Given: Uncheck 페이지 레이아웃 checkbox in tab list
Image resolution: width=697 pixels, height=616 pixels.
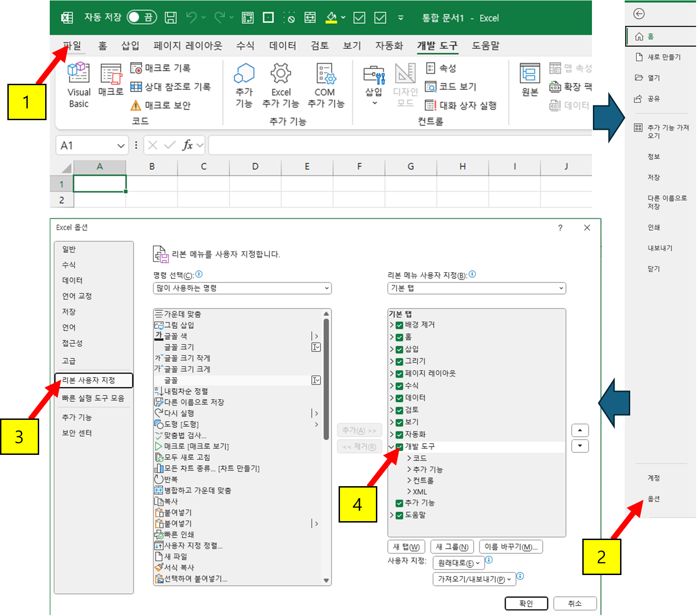Looking at the screenshot, I should coord(399,374).
